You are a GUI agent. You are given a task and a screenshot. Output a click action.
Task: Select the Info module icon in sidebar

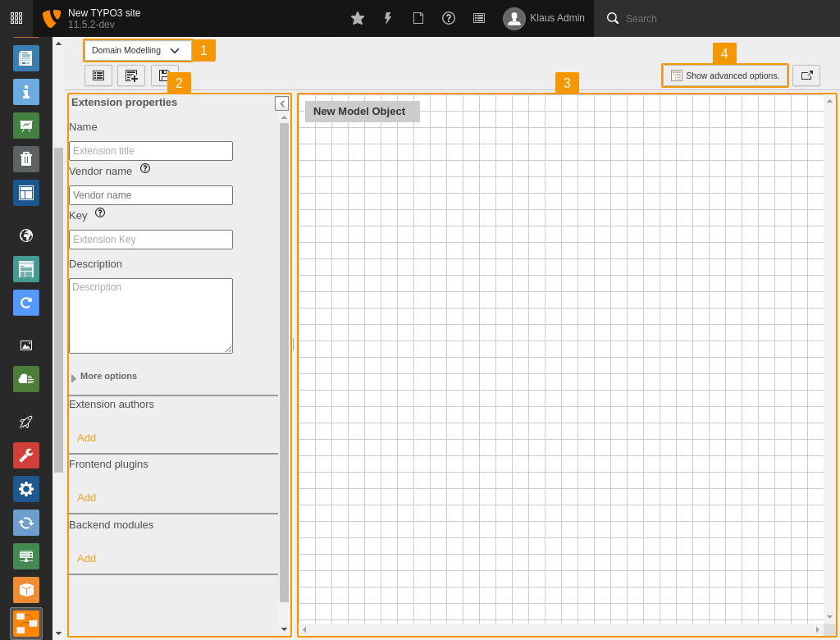25,92
